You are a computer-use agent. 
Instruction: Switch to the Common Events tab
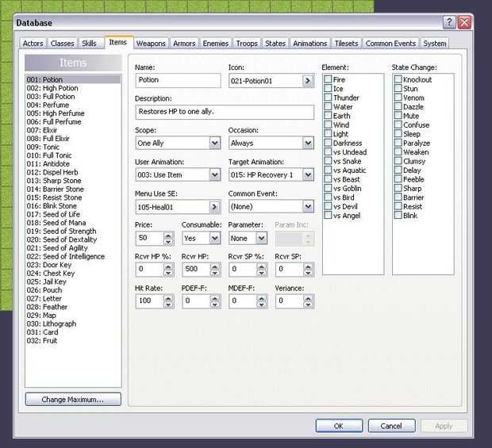click(390, 44)
